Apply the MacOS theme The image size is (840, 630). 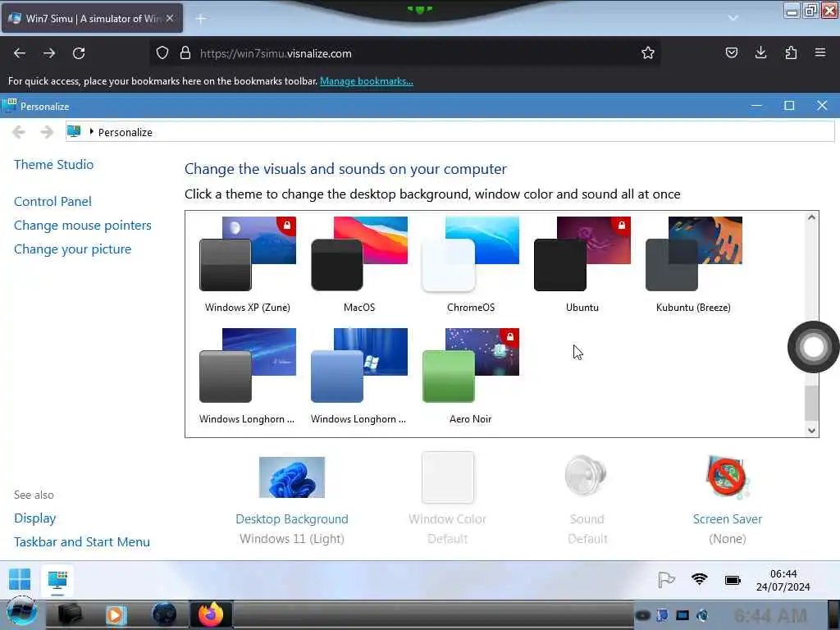(359, 265)
